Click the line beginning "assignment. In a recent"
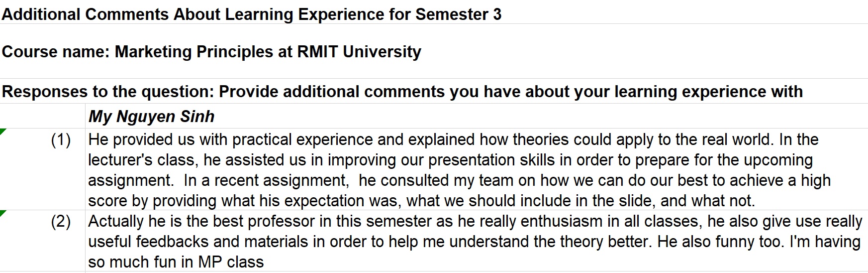 coord(459,180)
